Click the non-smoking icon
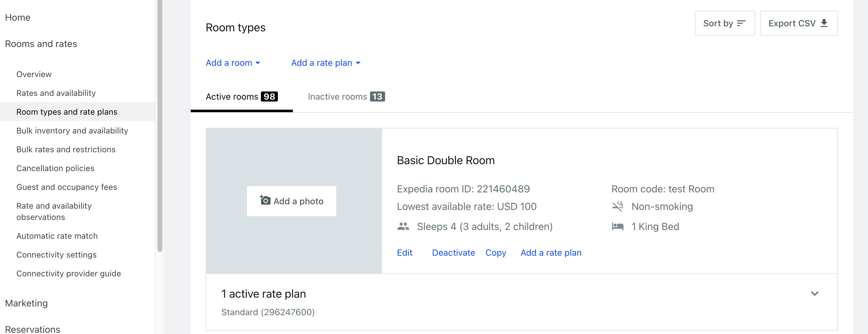 tap(618, 206)
